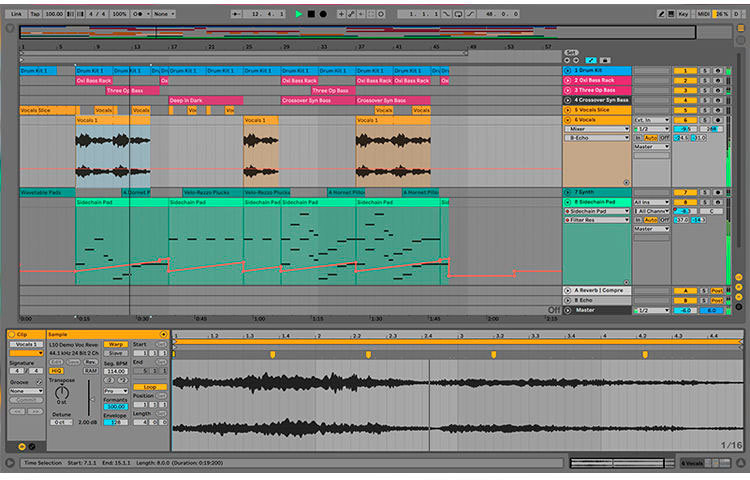Unfold the 7 Synth track
The image size is (750, 480).
(568, 192)
